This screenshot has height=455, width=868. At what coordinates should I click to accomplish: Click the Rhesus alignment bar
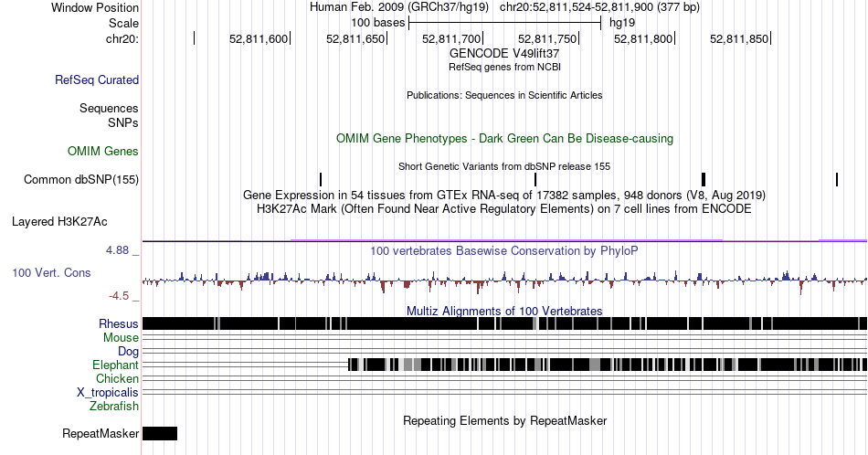pyautogui.click(x=504, y=323)
